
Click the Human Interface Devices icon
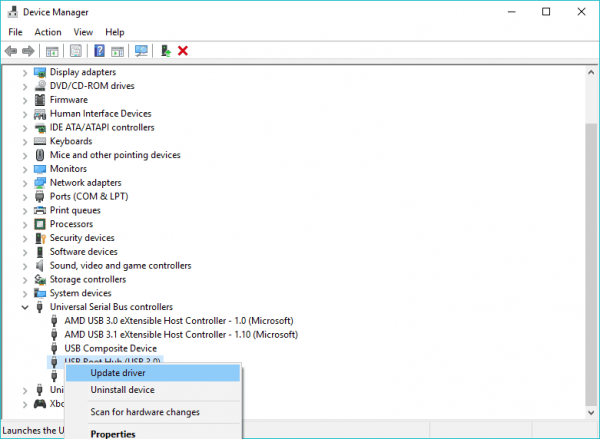point(40,114)
